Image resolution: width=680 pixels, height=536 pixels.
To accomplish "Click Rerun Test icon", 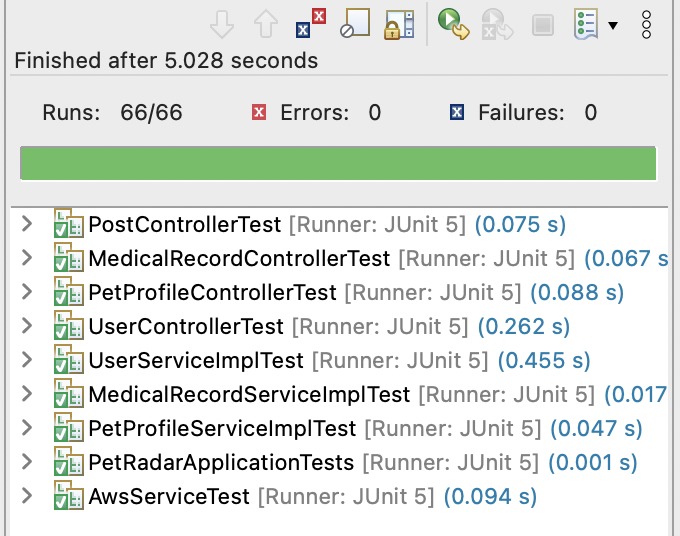I will (x=454, y=23).
